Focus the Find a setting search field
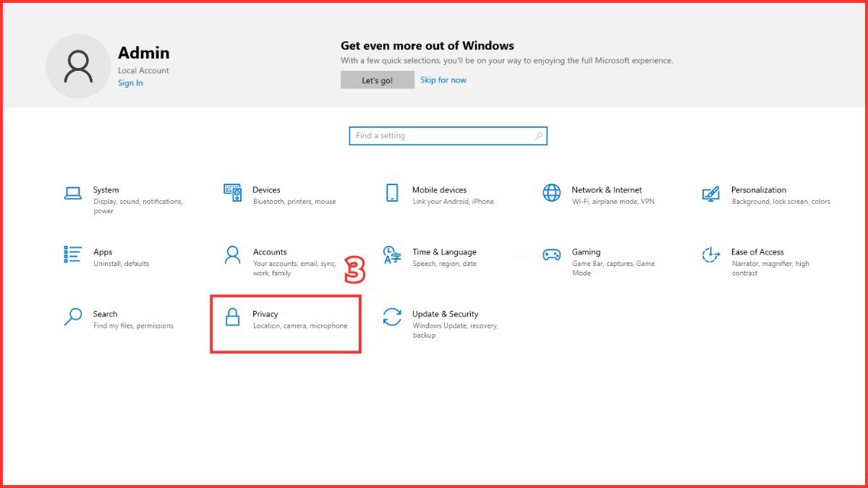The image size is (868, 488). pos(448,136)
